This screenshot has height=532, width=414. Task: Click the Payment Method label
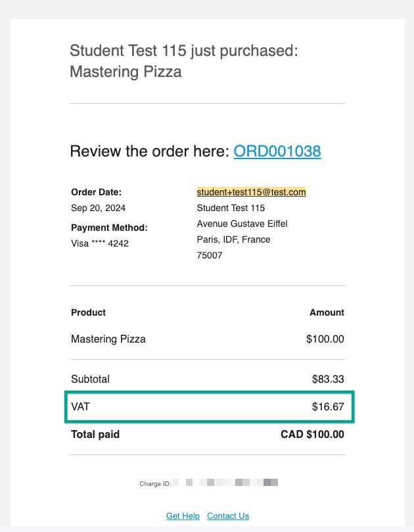click(x=109, y=228)
